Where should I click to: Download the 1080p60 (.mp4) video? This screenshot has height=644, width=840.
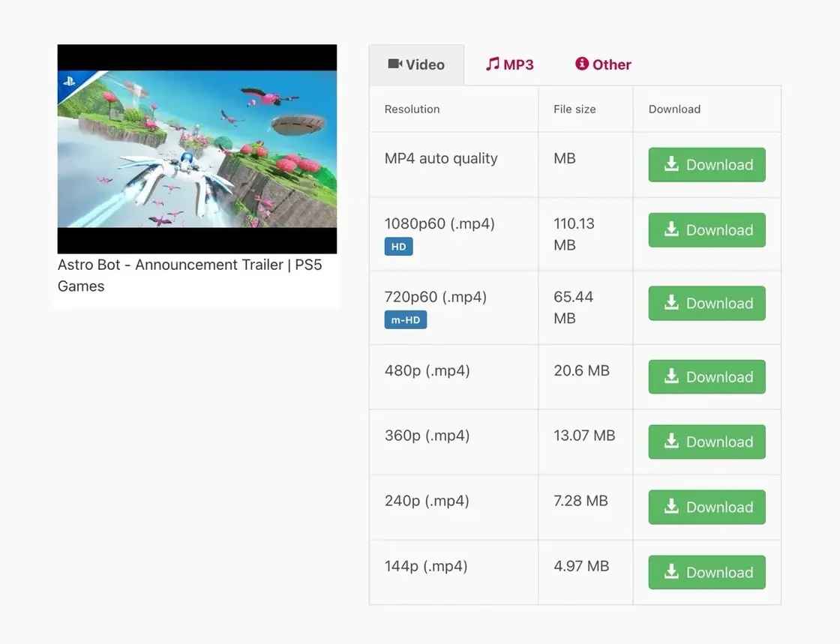tap(706, 230)
